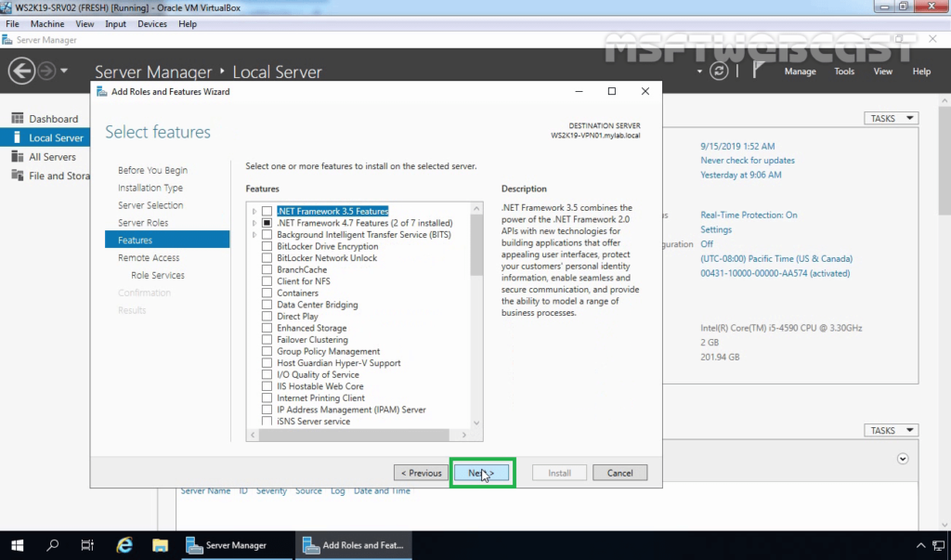Expand .NET Framework 4.7 Features node
The height and width of the screenshot is (560, 951).
point(254,223)
